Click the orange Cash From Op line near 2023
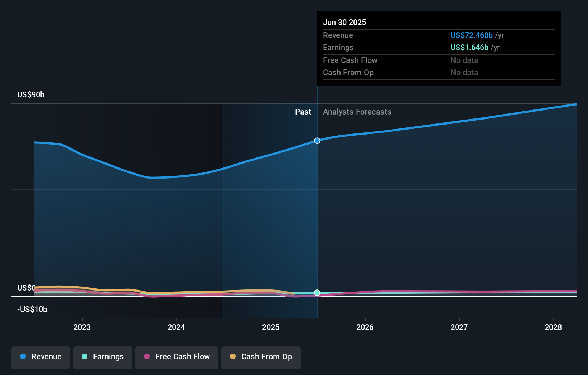 [x=82, y=287]
